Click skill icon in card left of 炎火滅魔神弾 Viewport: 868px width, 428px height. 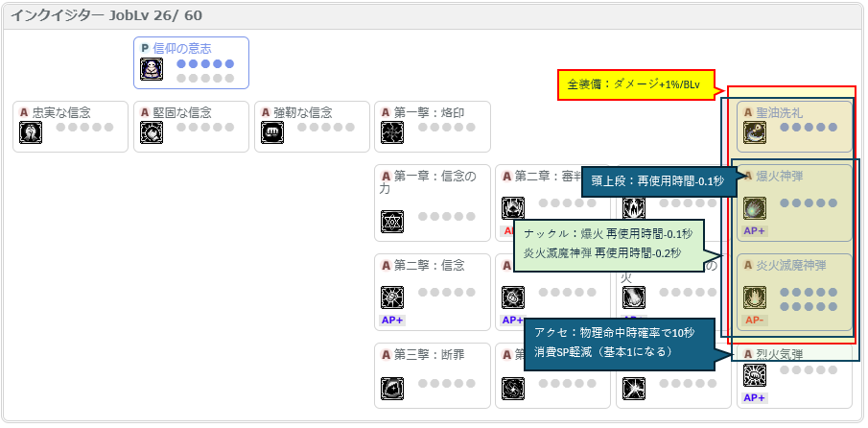click(x=633, y=297)
